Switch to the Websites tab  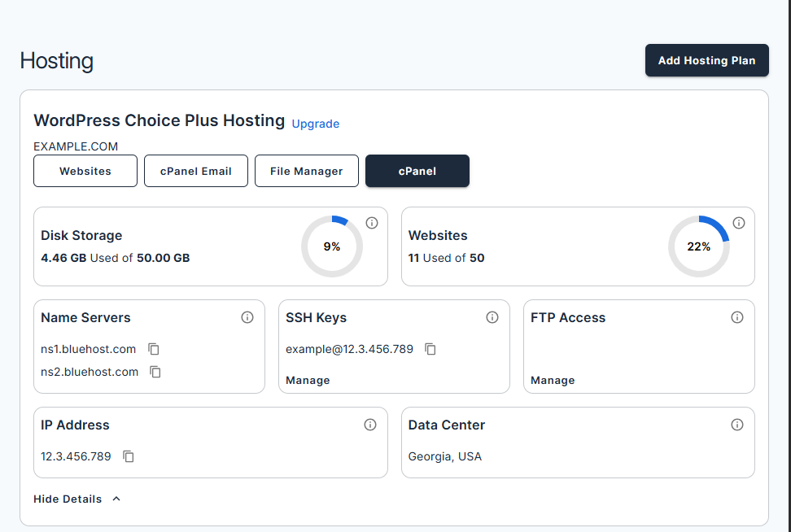[85, 171]
